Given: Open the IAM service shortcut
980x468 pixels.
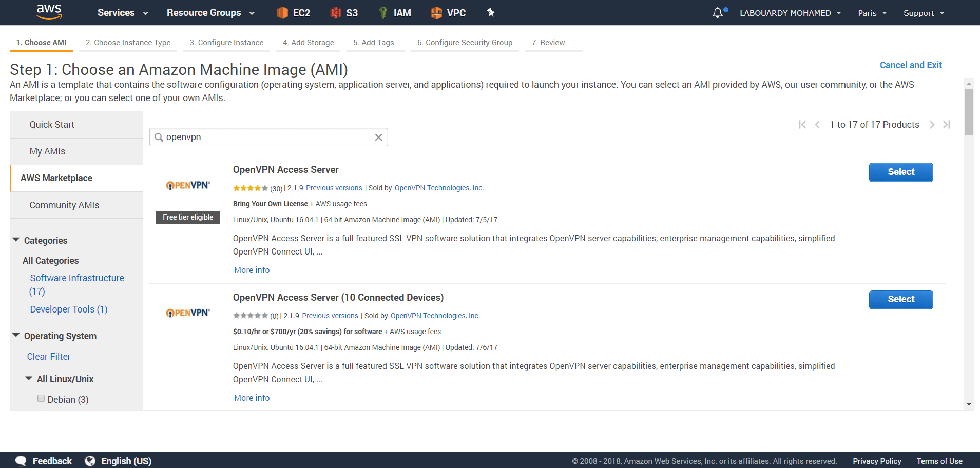Looking at the screenshot, I should click(x=395, y=13).
